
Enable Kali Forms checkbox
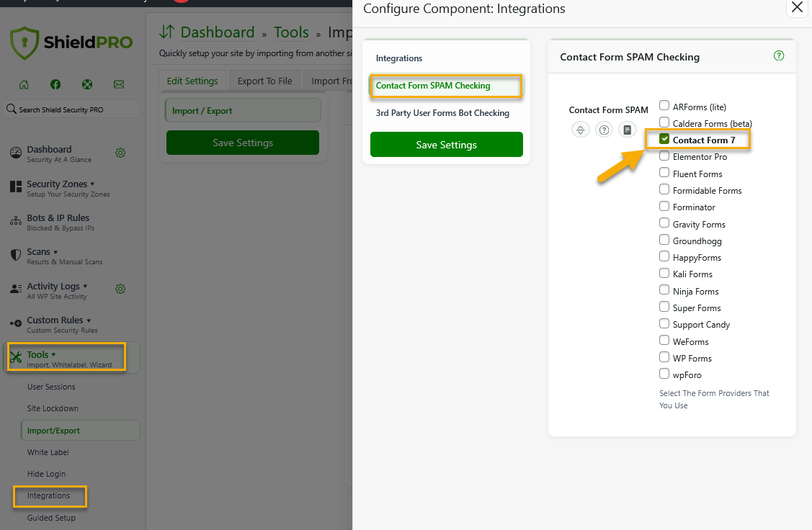click(x=664, y=273)
